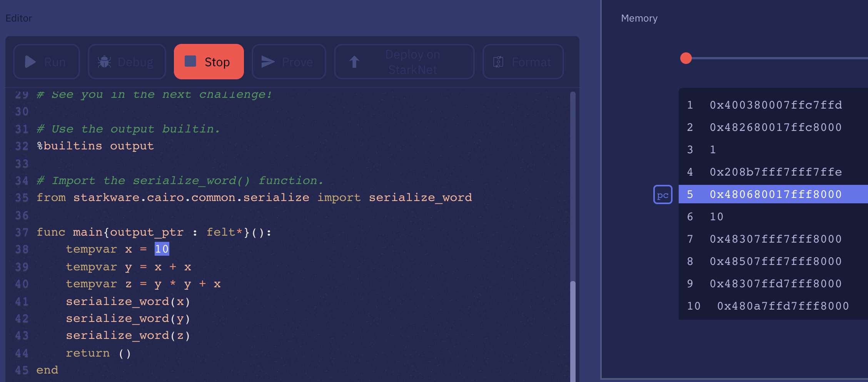Click memory row 7 value 0x48307fff7fff8000
The width and height of the screenshot is (868, 382).
776,239
